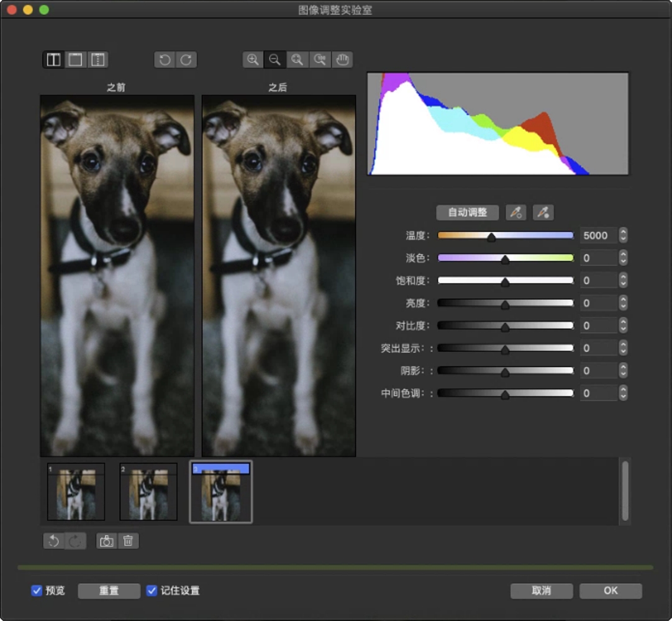Click the 对比度 slider handle
The image size is (672, 621).
505,327
